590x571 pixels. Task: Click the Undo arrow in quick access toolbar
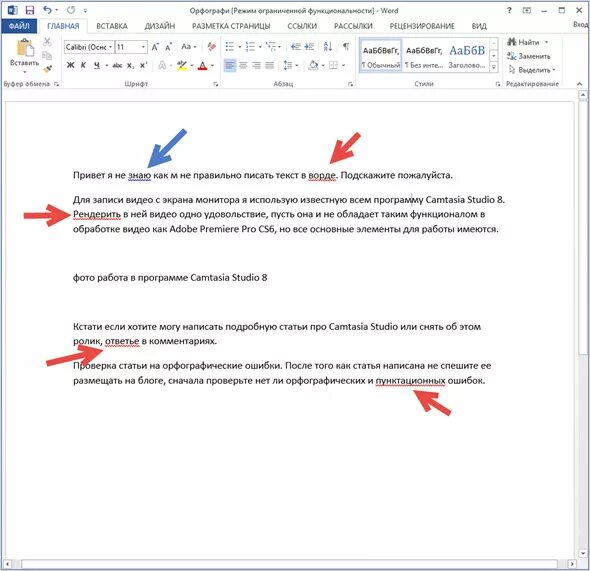pyautogui.click(x=47, y=10)
